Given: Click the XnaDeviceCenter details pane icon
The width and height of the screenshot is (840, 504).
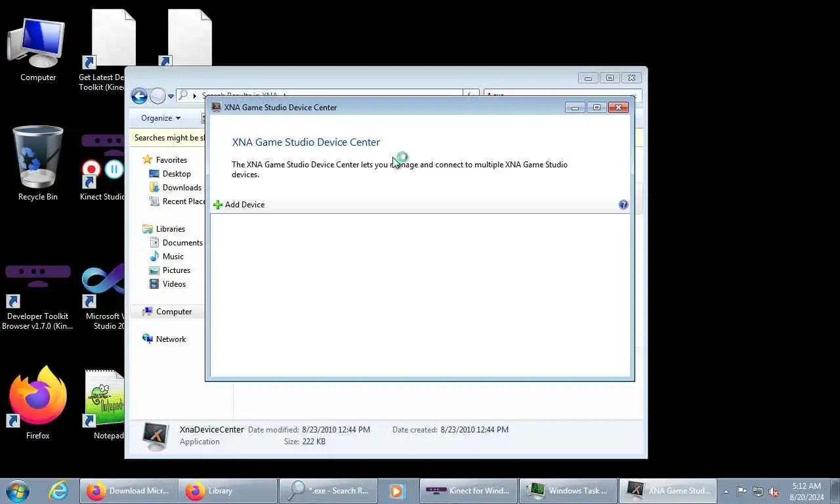Looking at the screenshot, I should coord(156,436).
